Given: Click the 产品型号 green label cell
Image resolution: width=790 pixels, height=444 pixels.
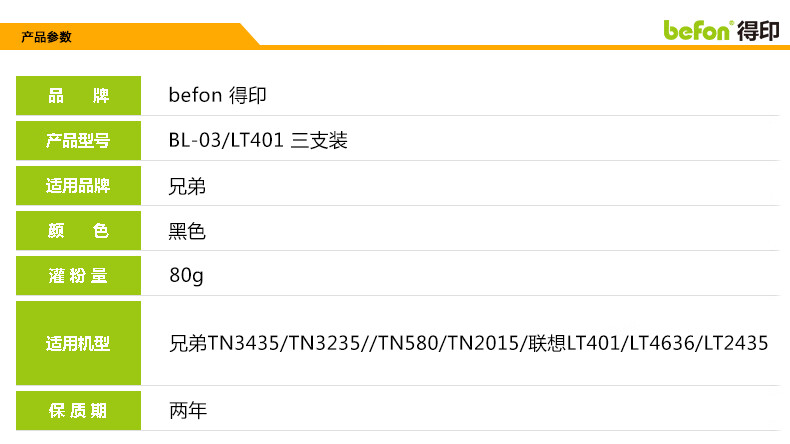Looking at the screenshot, I should click(78, 141).
